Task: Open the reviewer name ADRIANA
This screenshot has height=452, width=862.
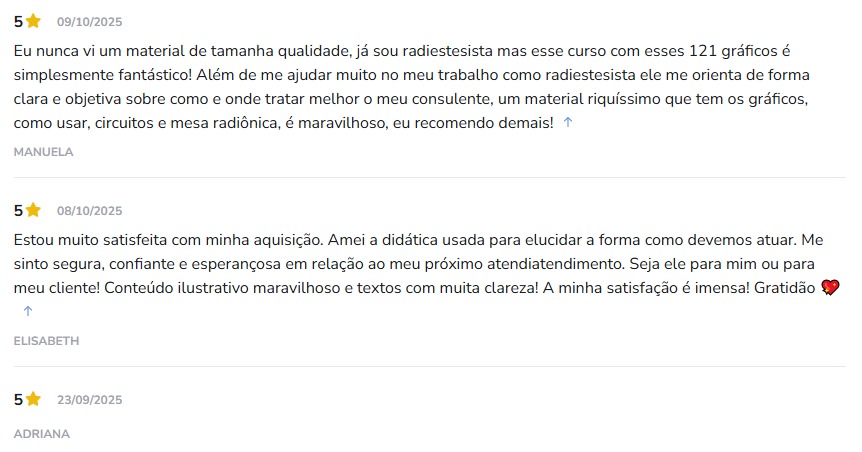Action: 42,434
